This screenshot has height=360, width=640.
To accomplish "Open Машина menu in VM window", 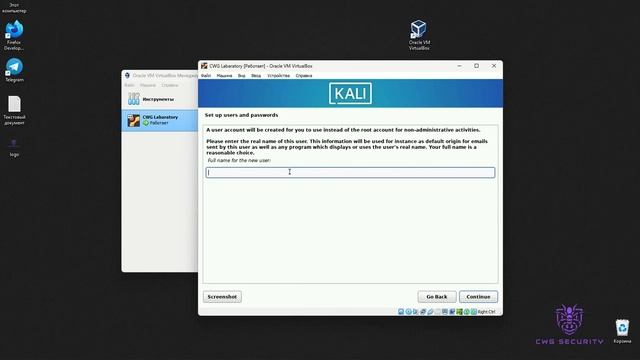I will coord(224,76).
